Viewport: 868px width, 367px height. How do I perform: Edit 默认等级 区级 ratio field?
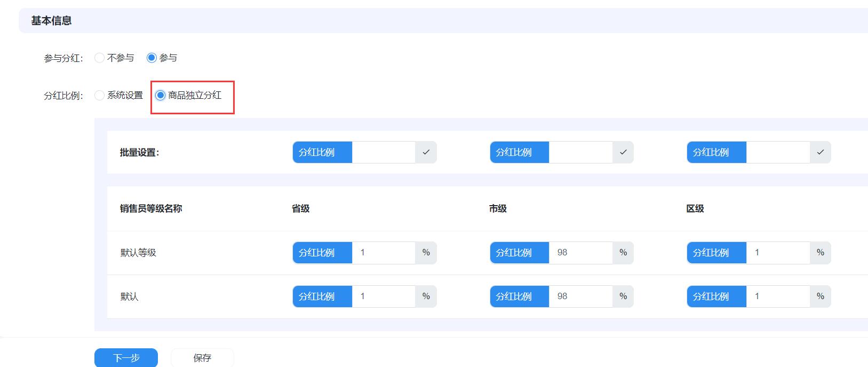[778, 253]
